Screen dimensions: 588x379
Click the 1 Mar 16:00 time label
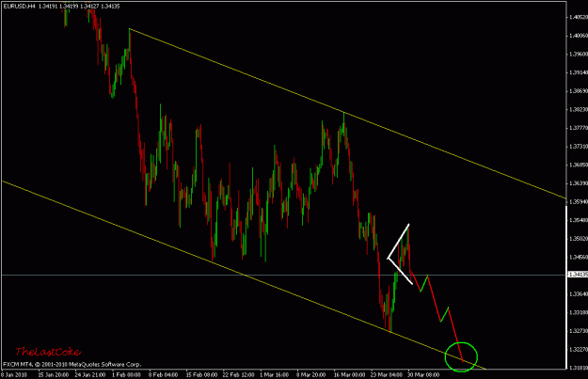274,375
